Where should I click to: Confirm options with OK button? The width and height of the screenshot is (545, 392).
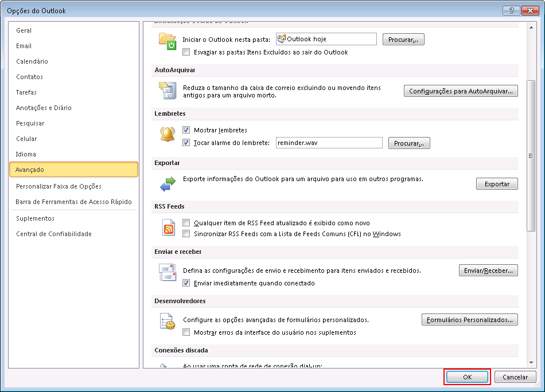[467, 377]
